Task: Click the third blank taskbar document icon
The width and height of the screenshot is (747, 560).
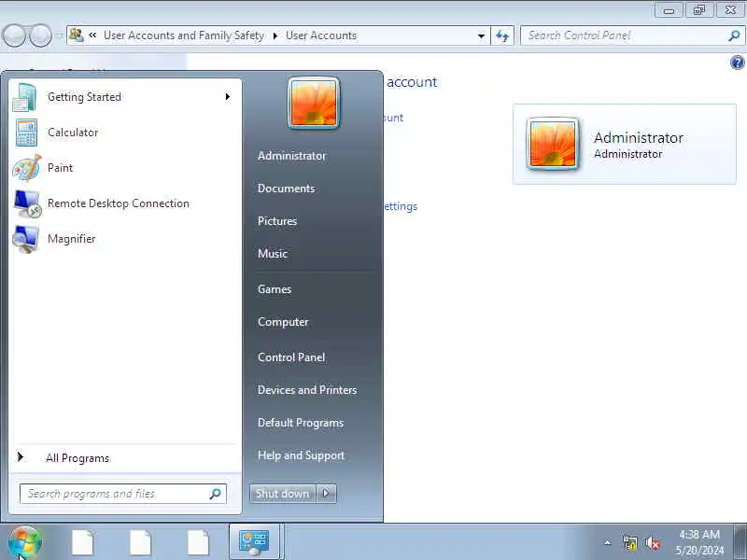Action: coord(198,543)
